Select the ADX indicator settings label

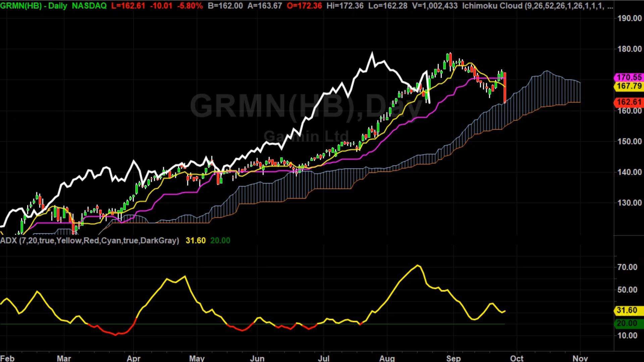tap(90, 240)
